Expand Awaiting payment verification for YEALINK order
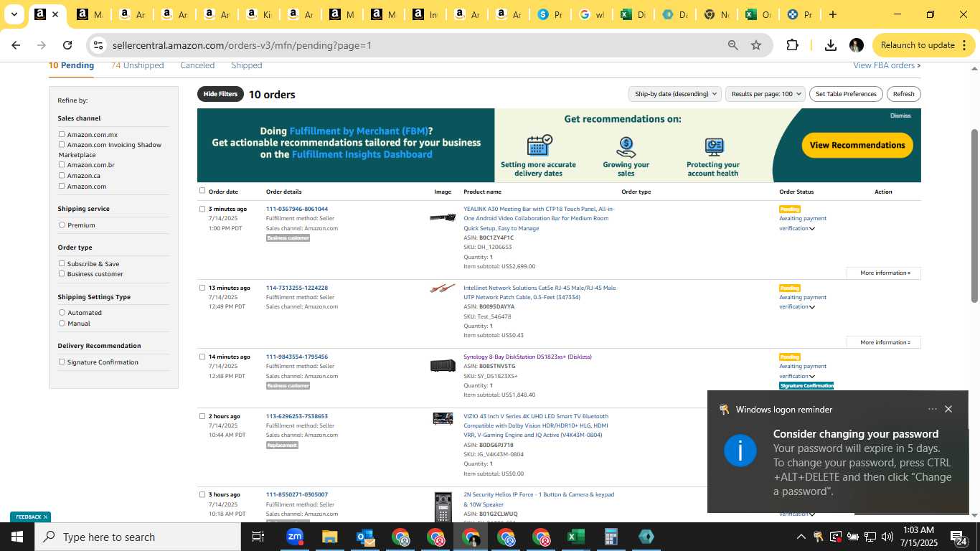This screenshot has width=980, height=551. [812, 229]
